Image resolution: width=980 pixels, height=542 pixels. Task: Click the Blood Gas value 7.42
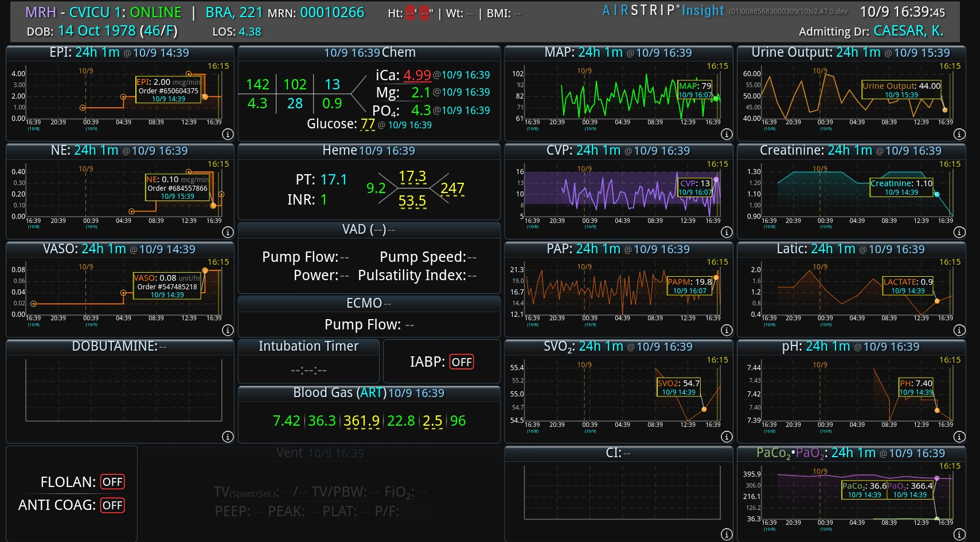point(287,421)
